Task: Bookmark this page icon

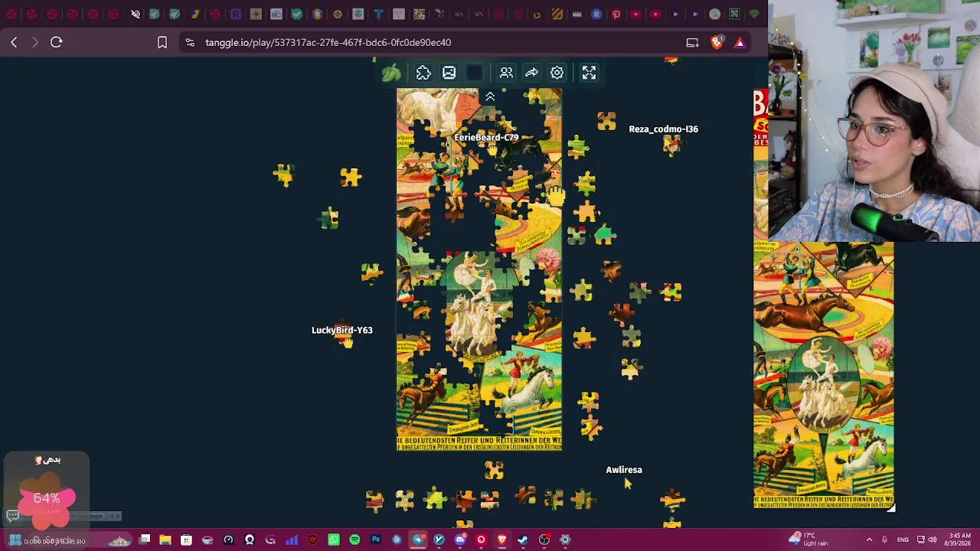Action: pyautogui.click(x=162, y=42)
